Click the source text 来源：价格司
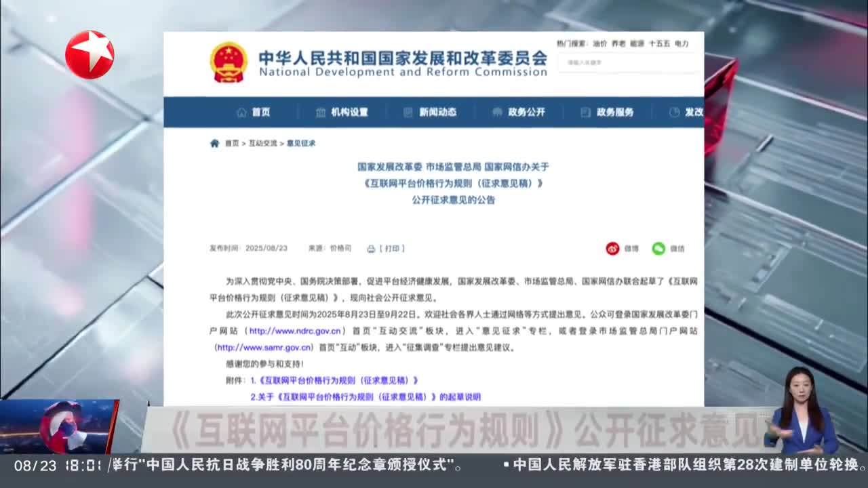The width and height of the screenshot is (868, 488). tap(330, 249)
